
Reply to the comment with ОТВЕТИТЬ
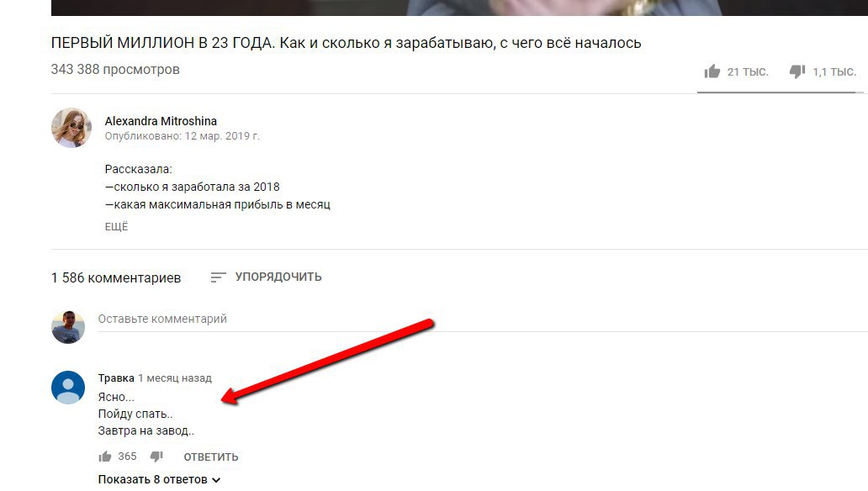coord(211,457)
